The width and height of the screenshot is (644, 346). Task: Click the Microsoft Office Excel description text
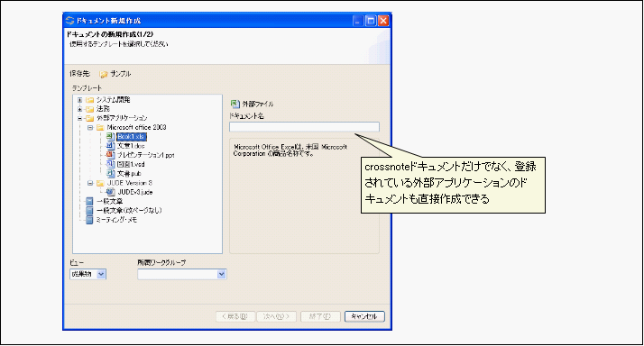point(290,150)
